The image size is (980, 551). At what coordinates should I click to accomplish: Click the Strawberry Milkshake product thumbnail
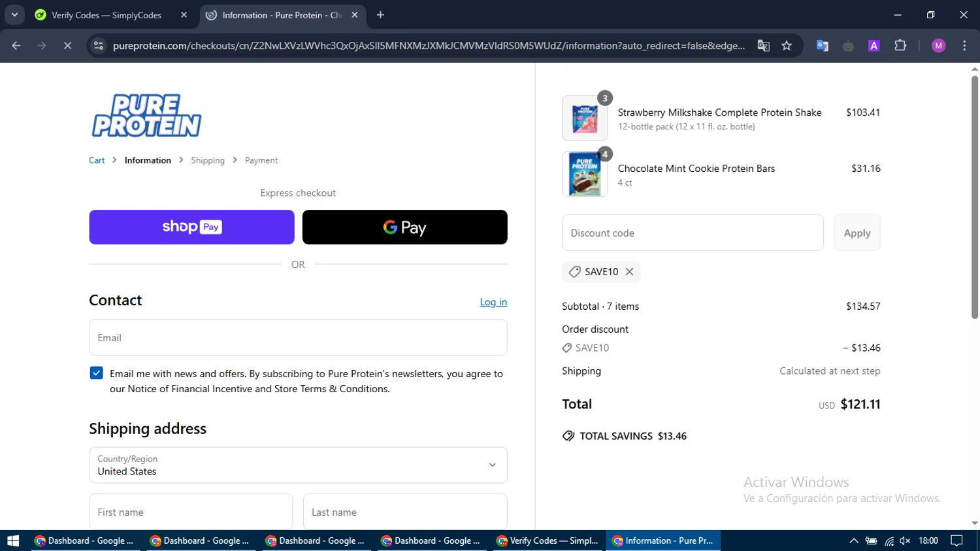585,118
